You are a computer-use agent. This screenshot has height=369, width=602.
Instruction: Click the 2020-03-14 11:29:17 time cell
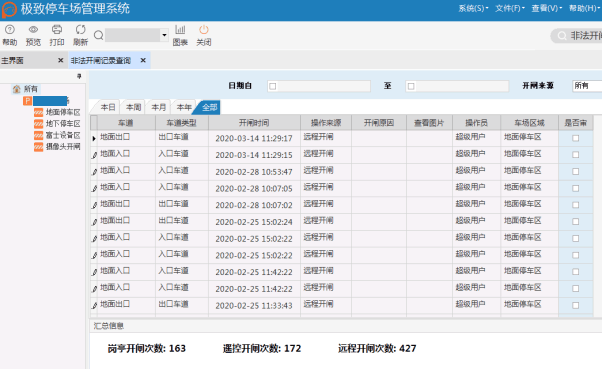point(254,138)
